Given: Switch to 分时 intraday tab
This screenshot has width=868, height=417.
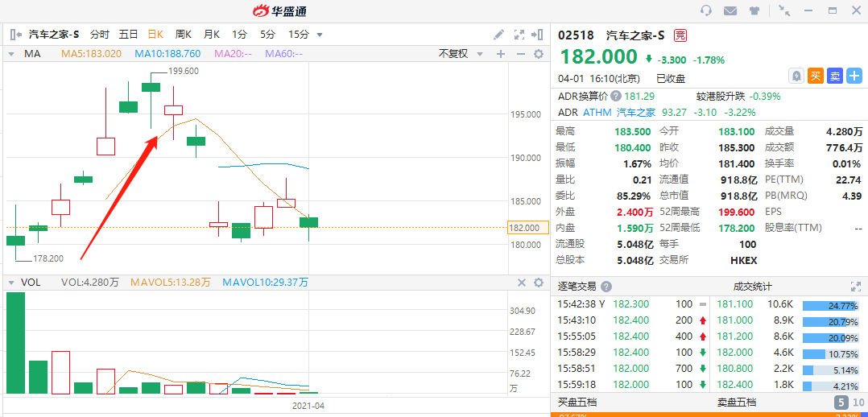Looking at the screenshot, I should point(100,35).
